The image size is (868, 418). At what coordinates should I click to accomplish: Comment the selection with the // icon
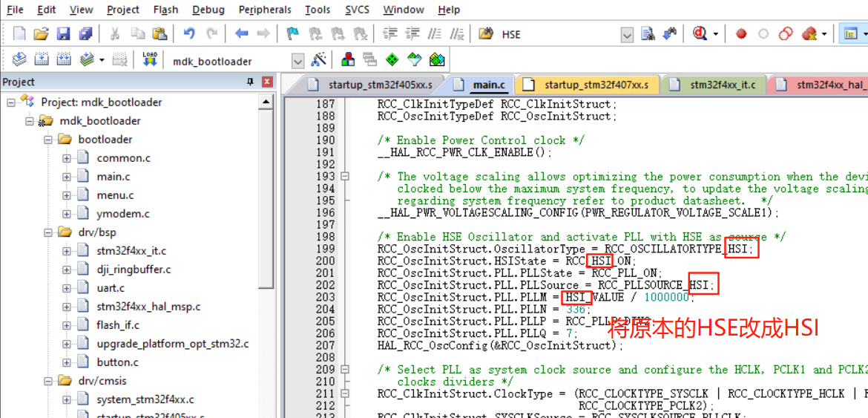click(435, 34)
